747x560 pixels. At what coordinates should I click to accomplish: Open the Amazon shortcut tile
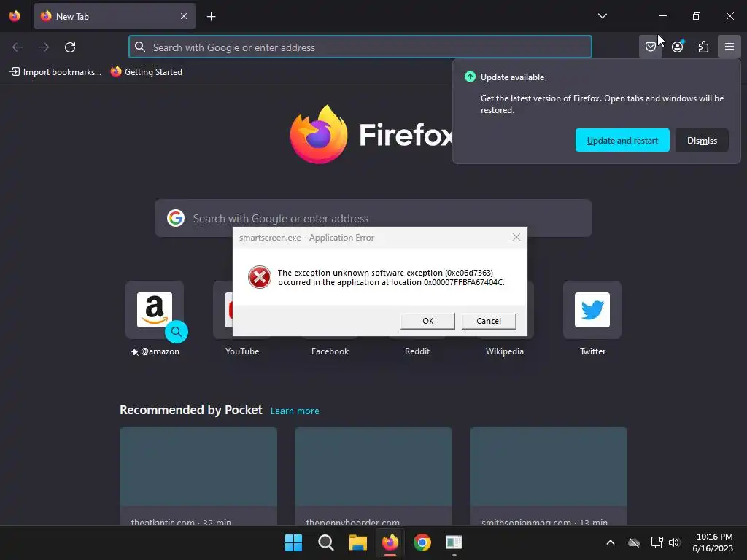[x=155, y=310]
